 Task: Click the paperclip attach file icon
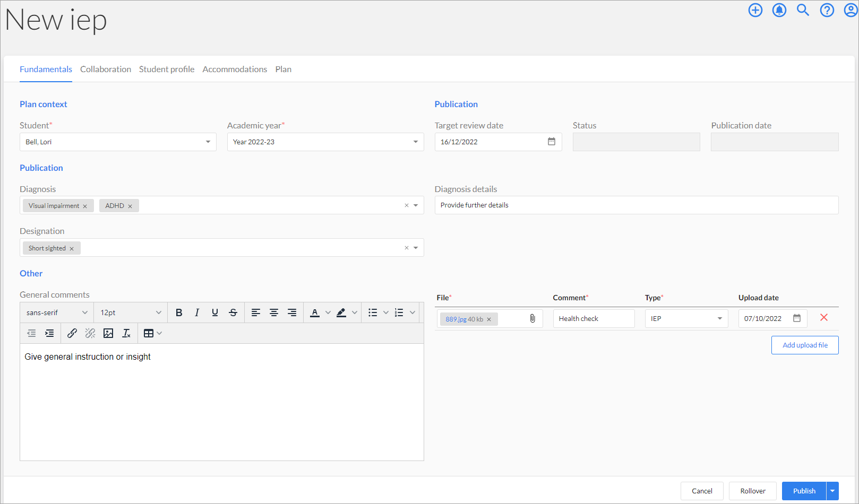(x=532, y=318)
